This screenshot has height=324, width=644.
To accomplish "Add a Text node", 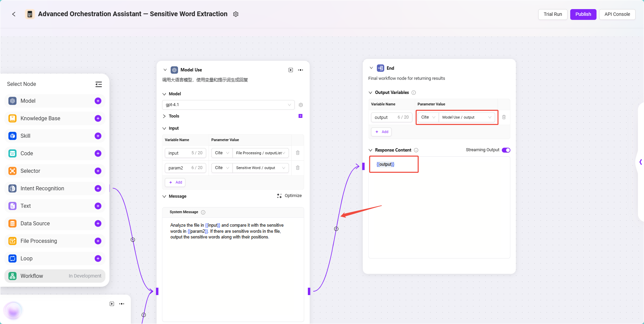I will tap(98, 206).
